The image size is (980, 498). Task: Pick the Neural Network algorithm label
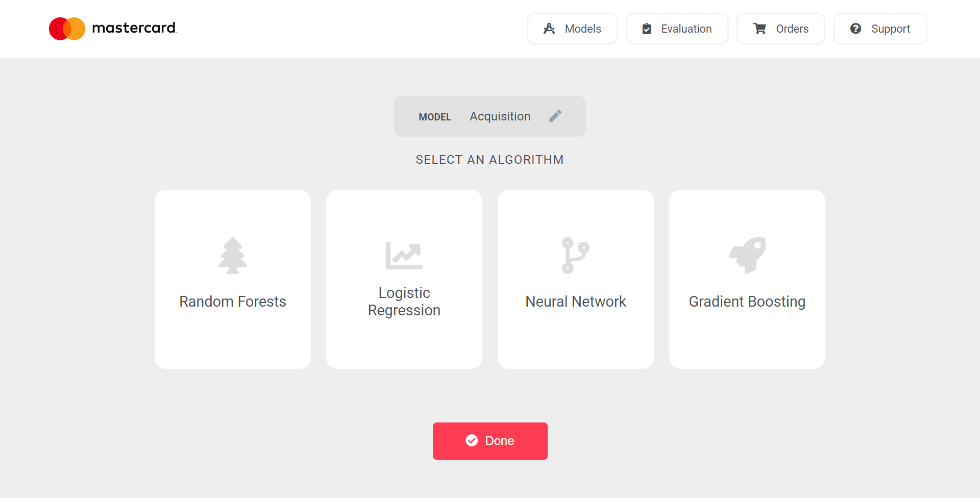pyautogui.click(x=576, y=302)
